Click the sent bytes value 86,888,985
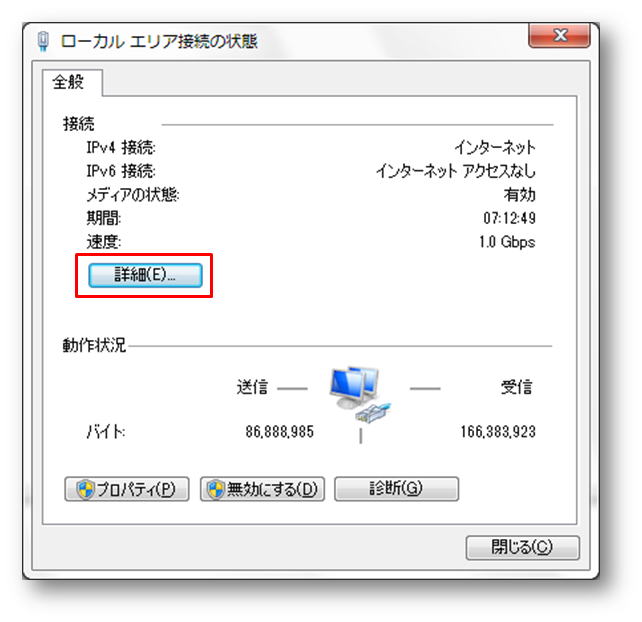Screen dimensions: 642x622 280,432
